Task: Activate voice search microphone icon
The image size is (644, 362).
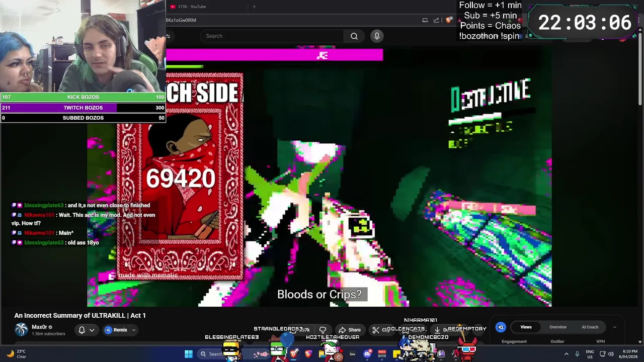Action: (377, 36)
